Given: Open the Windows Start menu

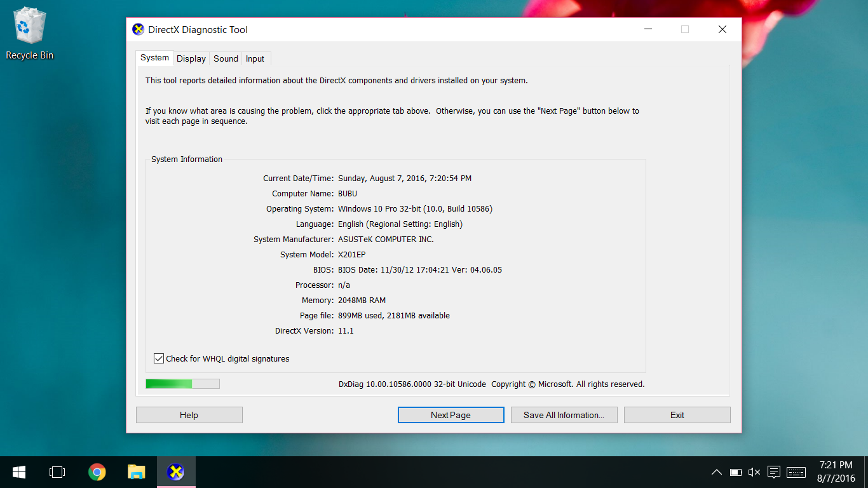Looking at the screenshot, I should [x=19, y=472].
